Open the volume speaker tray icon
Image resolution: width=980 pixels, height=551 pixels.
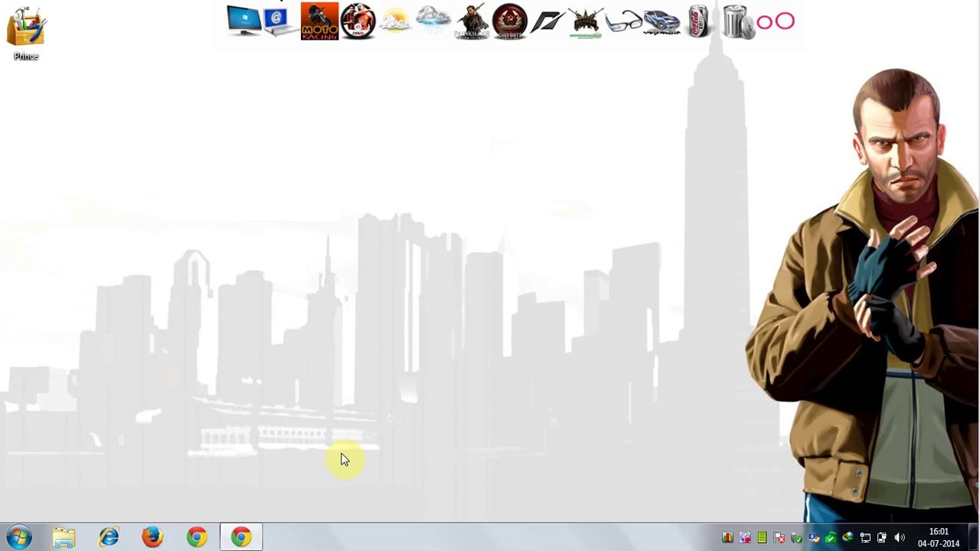(x=900, y=538)
